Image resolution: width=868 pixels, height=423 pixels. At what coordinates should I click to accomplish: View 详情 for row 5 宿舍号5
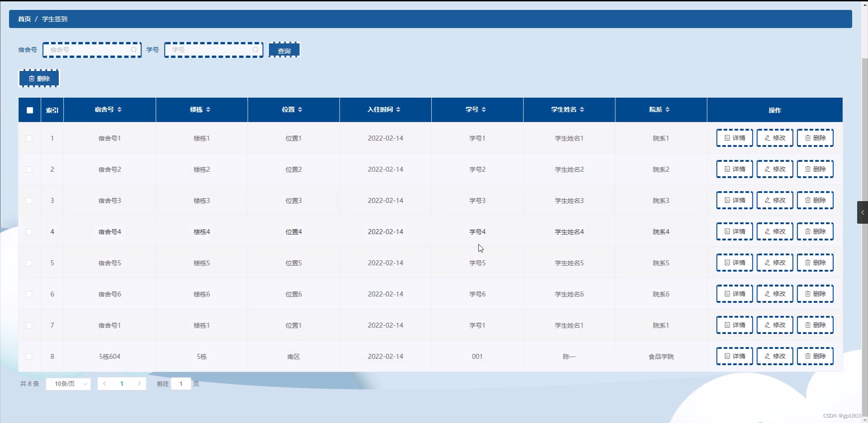[x=734, y=263]
